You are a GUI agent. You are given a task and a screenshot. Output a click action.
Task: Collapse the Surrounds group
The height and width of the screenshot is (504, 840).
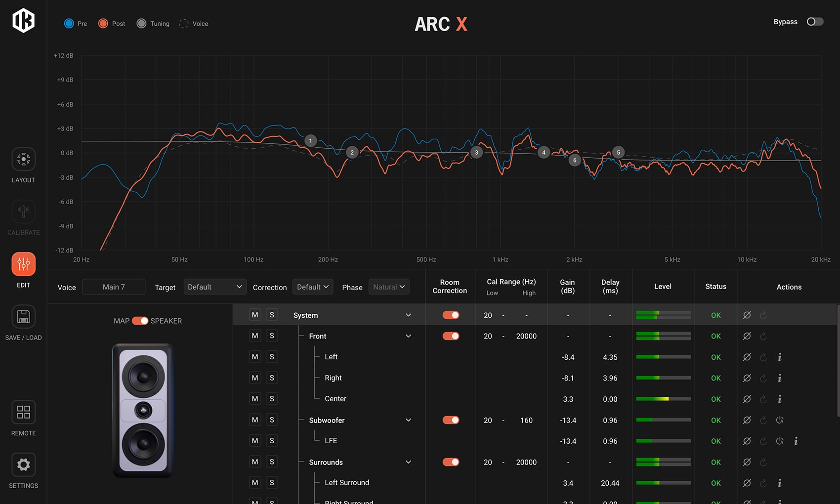point(408,462)
